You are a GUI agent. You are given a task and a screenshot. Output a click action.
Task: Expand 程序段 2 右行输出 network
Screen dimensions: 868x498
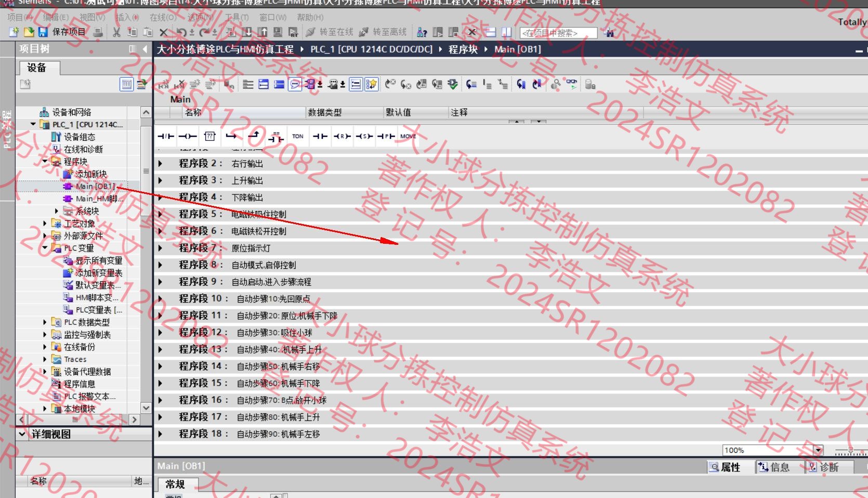(160, 164)
